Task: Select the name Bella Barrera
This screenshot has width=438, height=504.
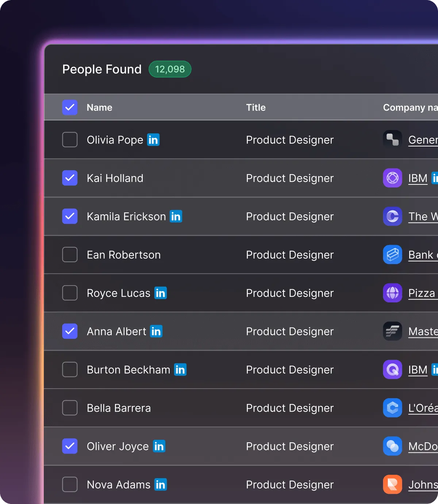Action: click(119, 408)
